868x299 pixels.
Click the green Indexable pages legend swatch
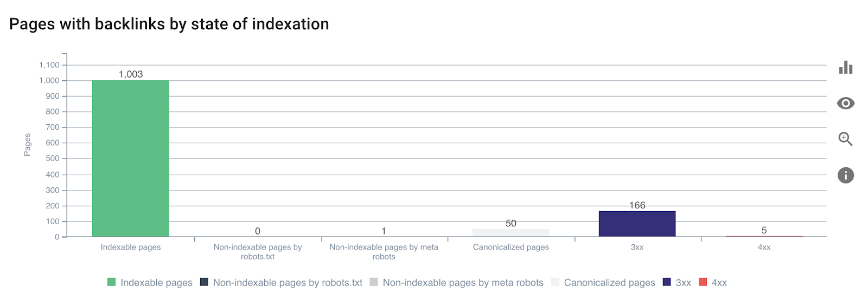coord(112,282)
